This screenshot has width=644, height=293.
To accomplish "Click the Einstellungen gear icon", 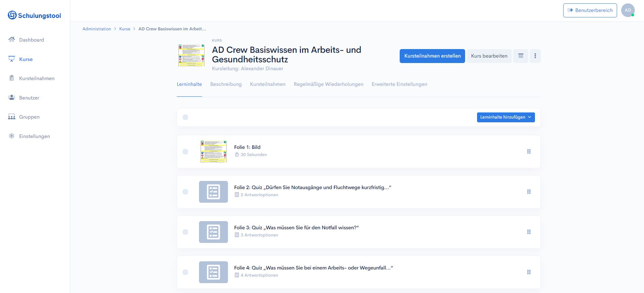I will [12, 136].
